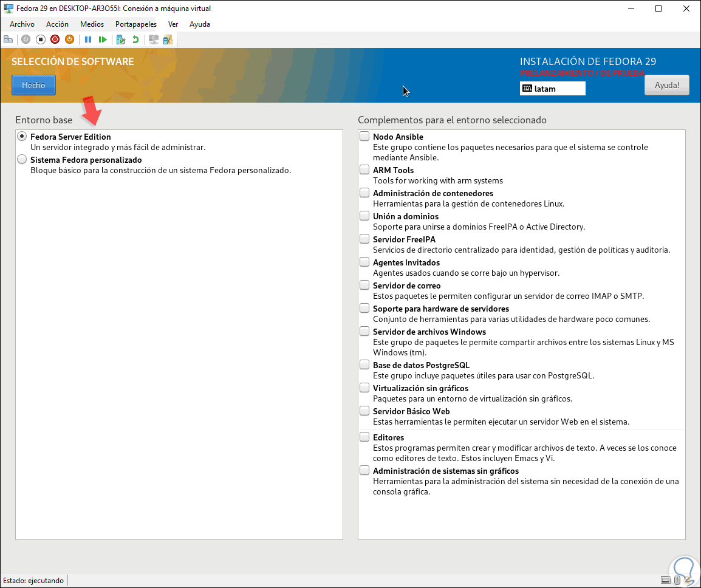The image size is (701, 588).
Task: Select the Fedora Server Edition radio button
Action: (x=22, y=137)
